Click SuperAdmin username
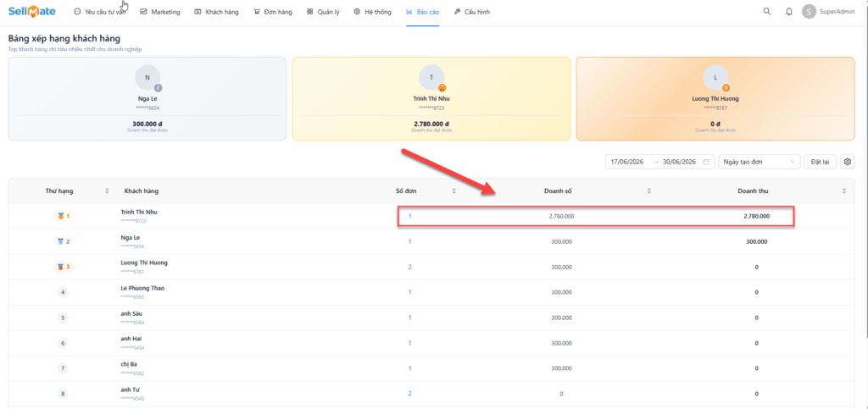 coord(837,12)
